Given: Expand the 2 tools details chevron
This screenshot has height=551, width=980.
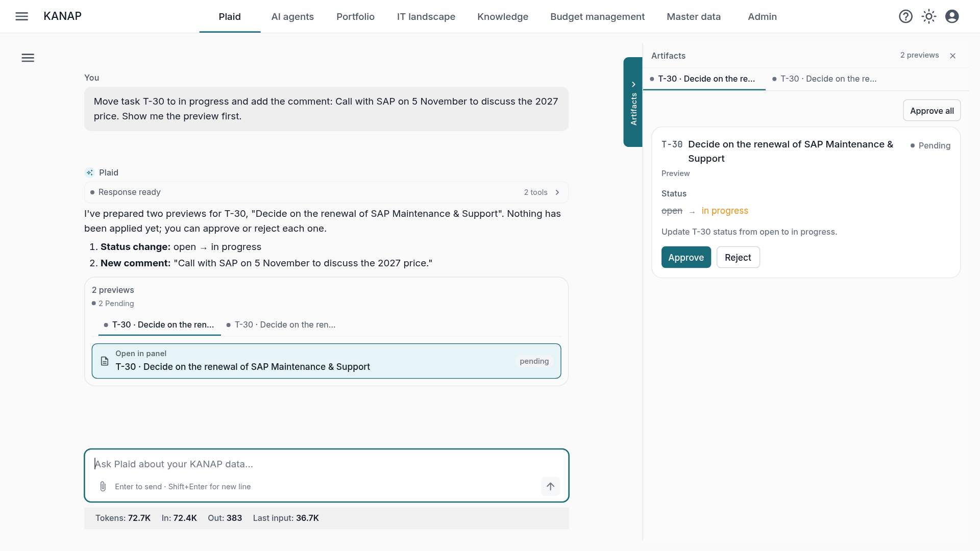Looking at the screenshot, I should click(x=557, y=192).
